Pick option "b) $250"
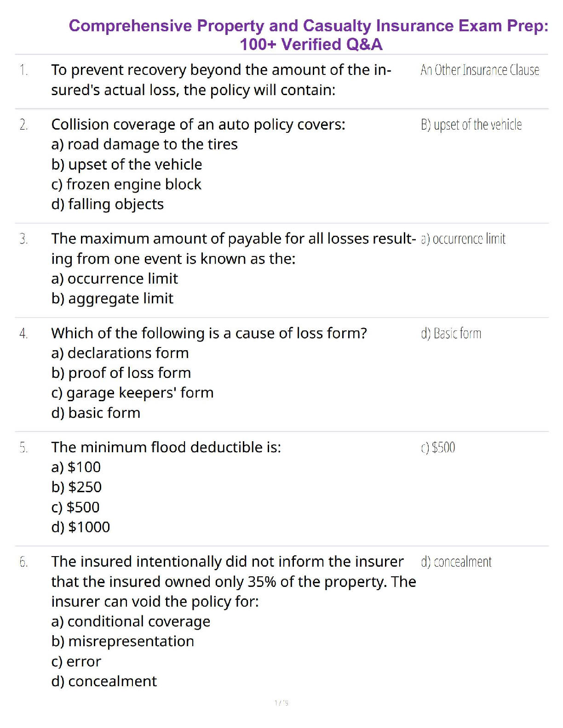The width and height of the screenshot is (563, 728). tap(76, 487)
